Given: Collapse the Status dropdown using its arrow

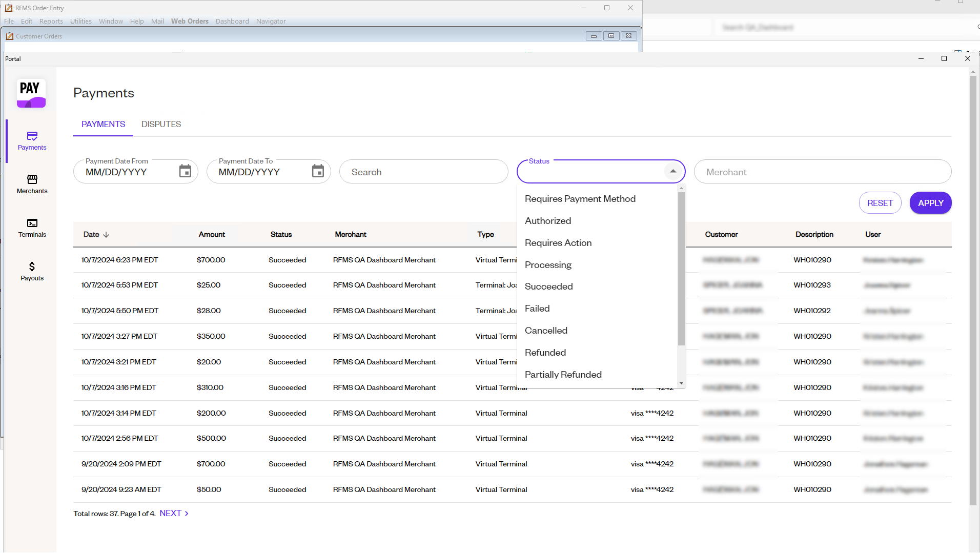Looking at the screenshot, I should pyautogui.click(x=672, y=171).
